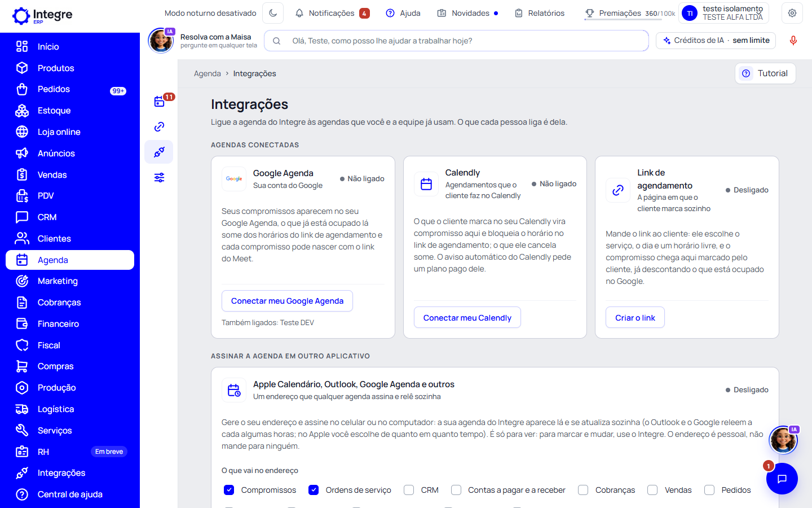Open Pedidos in sidebar

tap(70, 89)
